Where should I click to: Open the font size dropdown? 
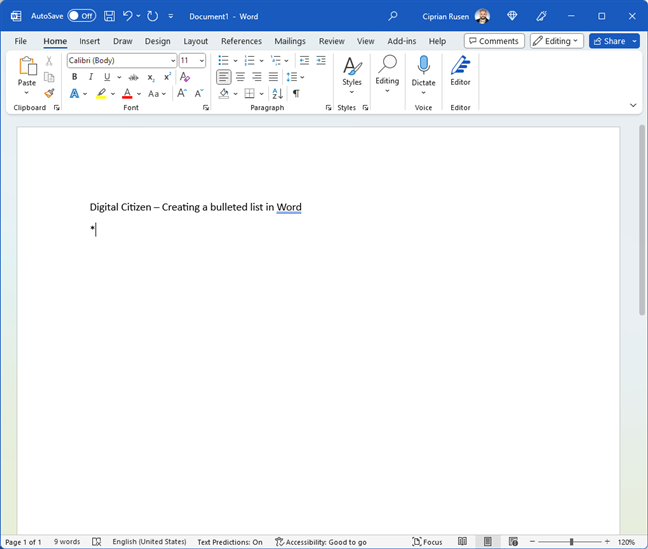click(x=201, y=61)
